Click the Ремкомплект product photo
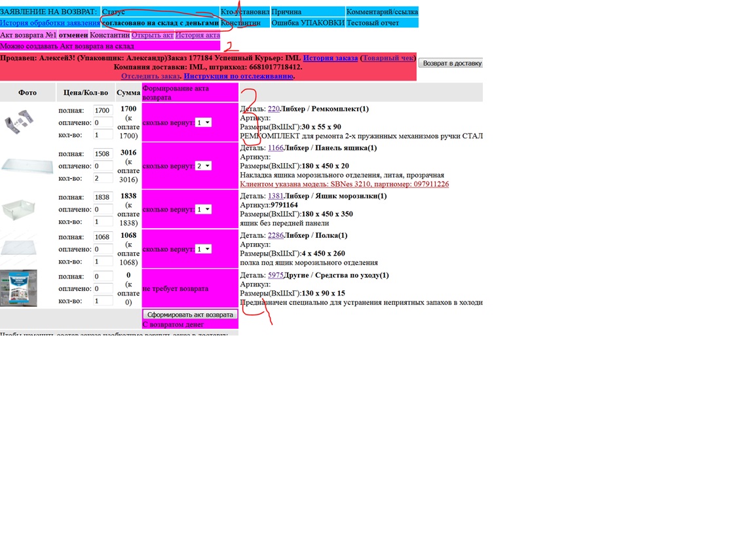Screen dimensions: 756x536 18,122
